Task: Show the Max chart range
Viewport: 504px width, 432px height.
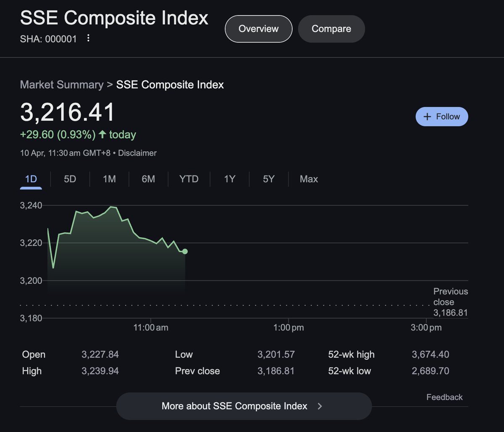Action: (x=309, y=179)
